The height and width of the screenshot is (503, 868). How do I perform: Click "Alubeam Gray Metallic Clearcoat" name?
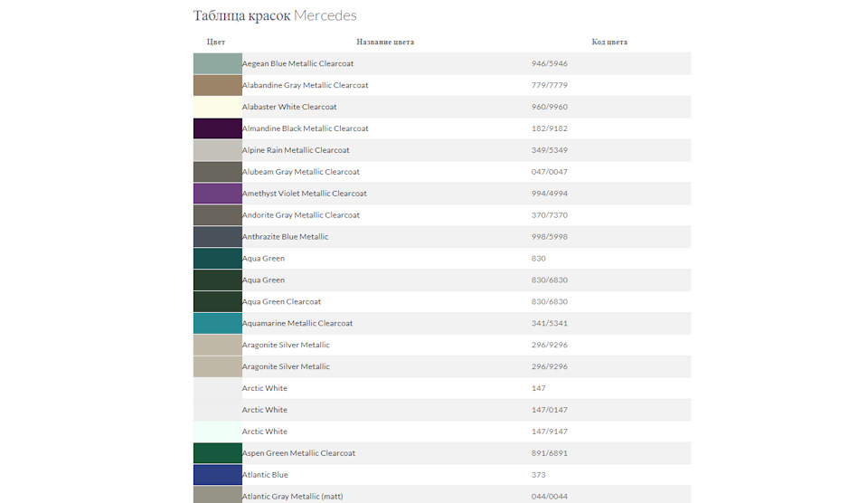[300, 172]
